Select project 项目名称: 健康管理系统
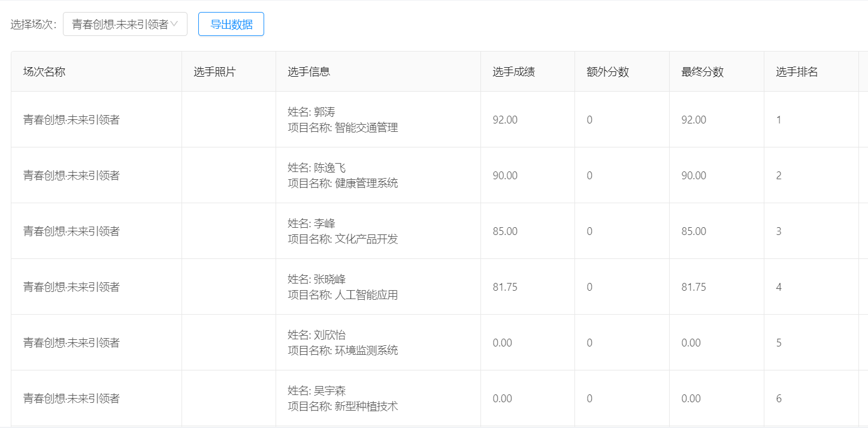 tap(343, 183)
